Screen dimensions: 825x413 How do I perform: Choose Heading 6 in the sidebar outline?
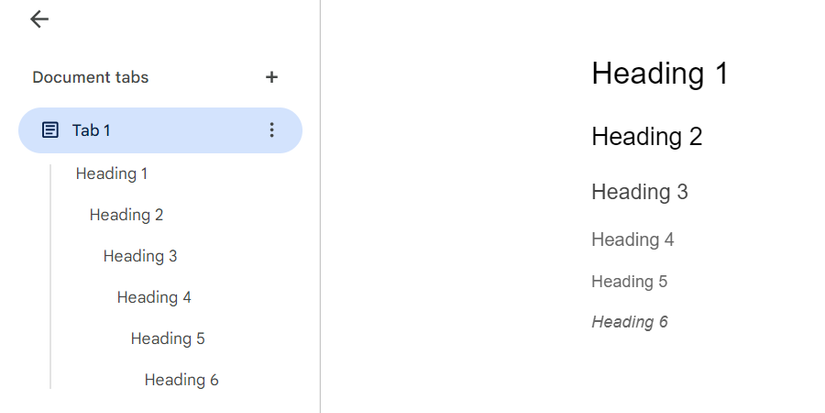[x=181, y=380]
